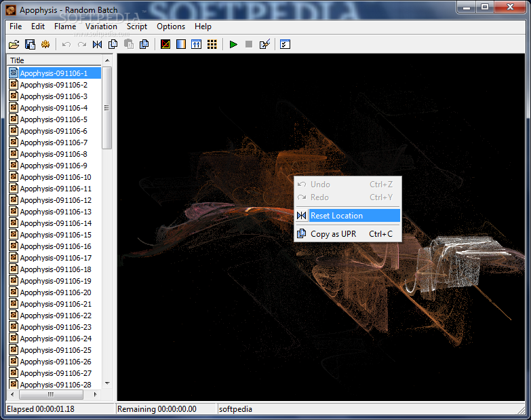
Task: Click the Paste toolbar icon
Action: click(129, 44)
